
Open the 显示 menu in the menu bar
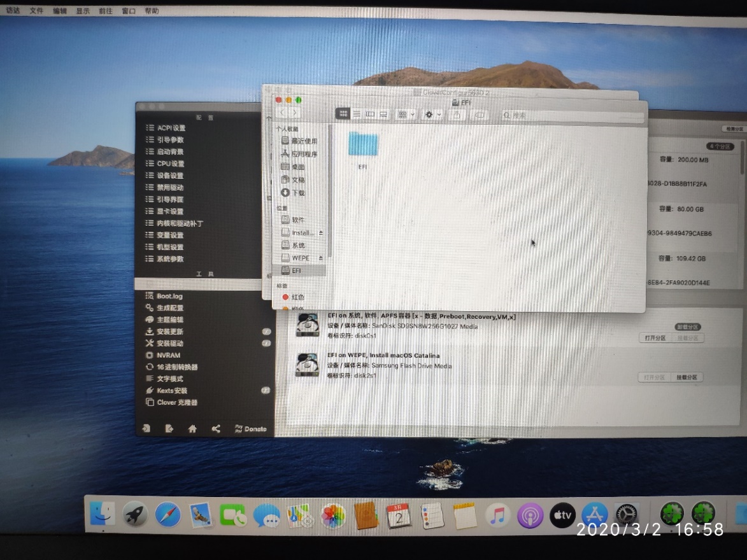(82, 10)
